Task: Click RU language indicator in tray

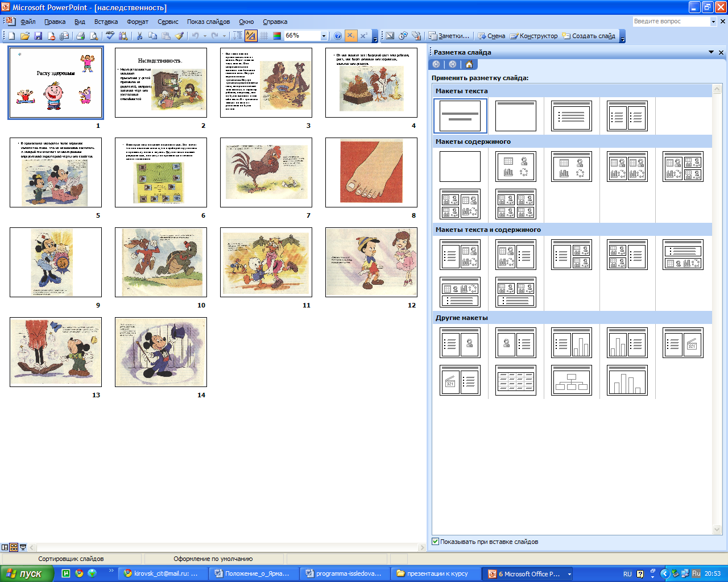Action: (x=627, y=574)
